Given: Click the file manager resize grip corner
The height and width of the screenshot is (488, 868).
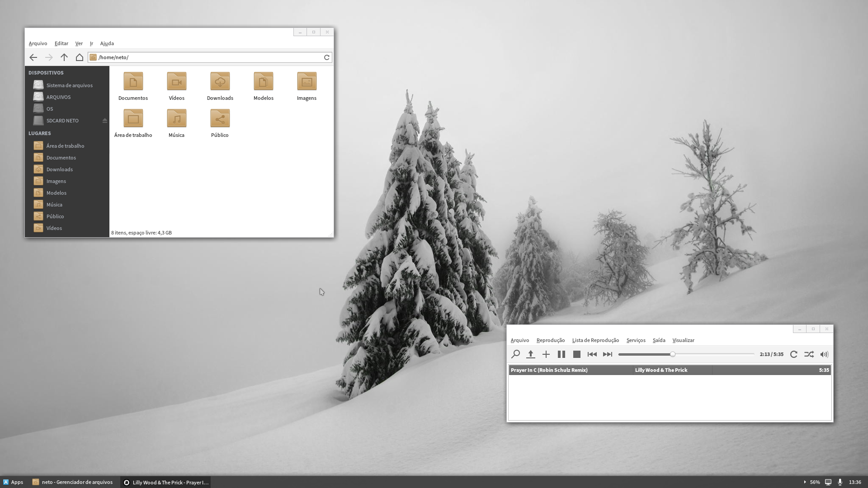Looking at the screenshot, I should 331,235.
